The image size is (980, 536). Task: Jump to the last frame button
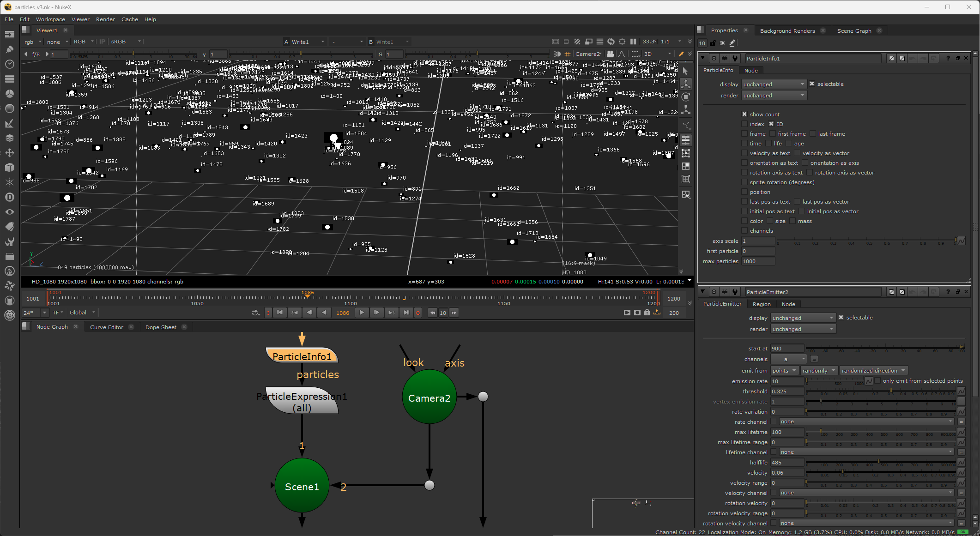coord(405,313)
